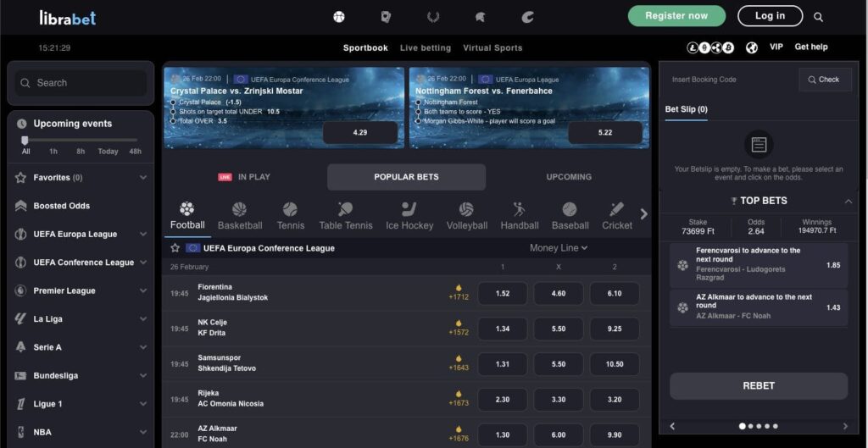Click the Log in button
Screen dimensions: 868x448
pyautogui.click(x=770, y=16)
